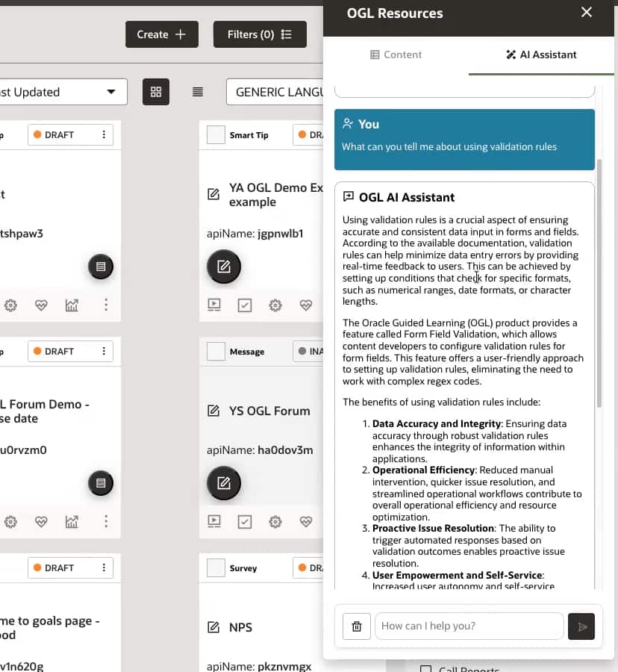Click round edit button on jgpnwlb1 card
Image resolution: width=618 pixels, height=672 pixels.
(224, 267)
